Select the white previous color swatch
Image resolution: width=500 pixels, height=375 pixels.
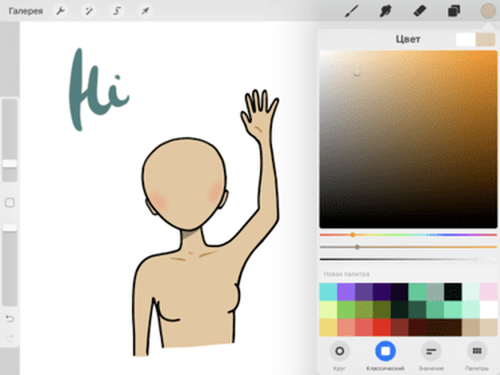466,40
